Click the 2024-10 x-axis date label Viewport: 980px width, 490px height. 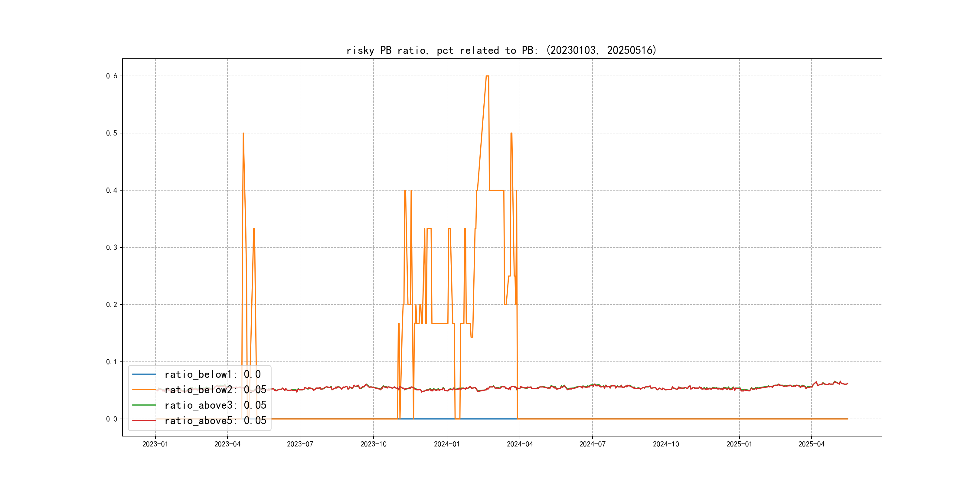coord(666,444)
